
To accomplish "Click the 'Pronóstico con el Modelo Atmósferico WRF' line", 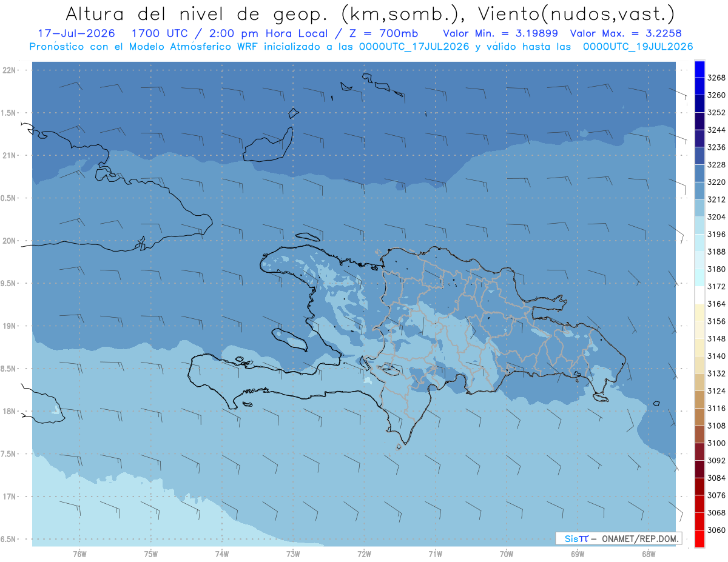I will point(144,47).
